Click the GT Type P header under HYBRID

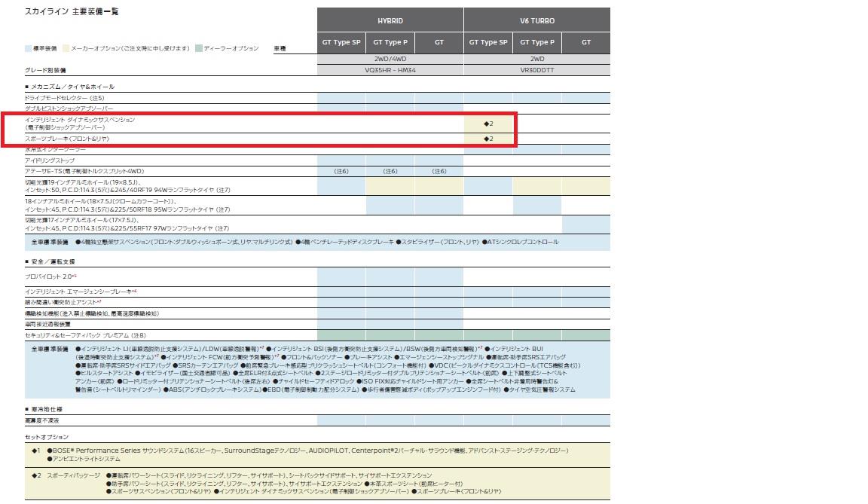pos(390,42)
